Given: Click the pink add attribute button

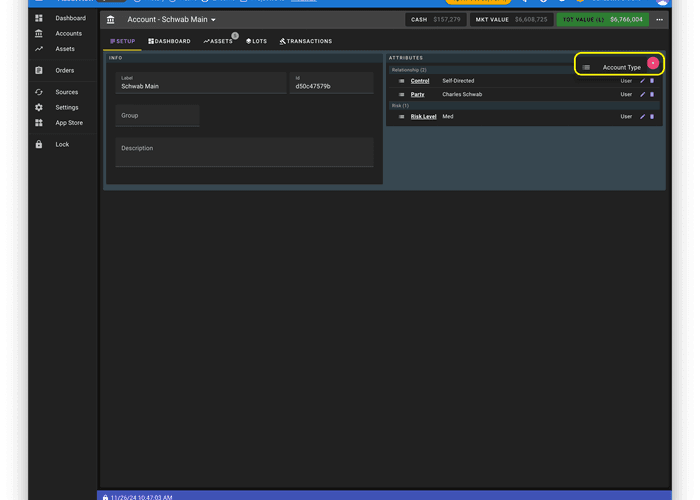Looking at the screenshot, I should tap(653, 63).
